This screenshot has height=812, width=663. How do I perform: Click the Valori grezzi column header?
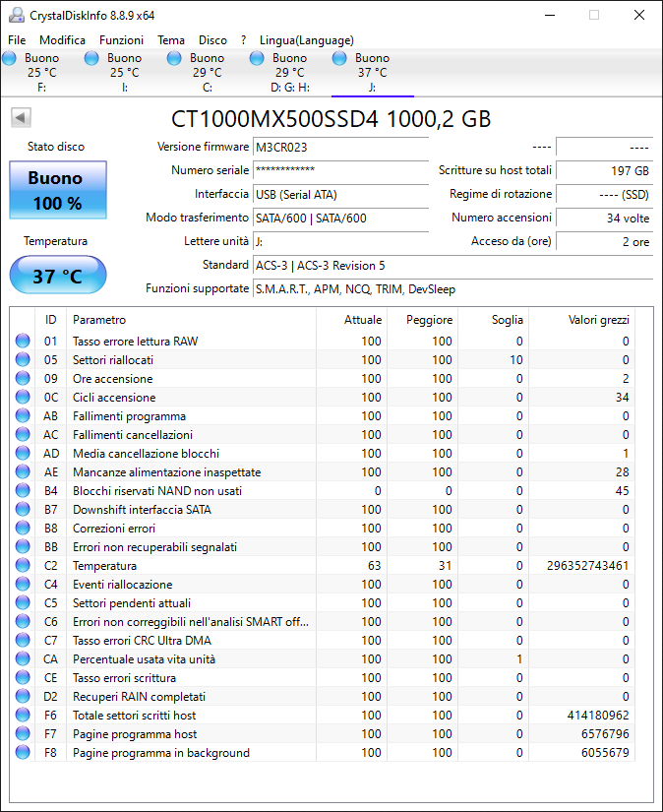pos(581,320)
